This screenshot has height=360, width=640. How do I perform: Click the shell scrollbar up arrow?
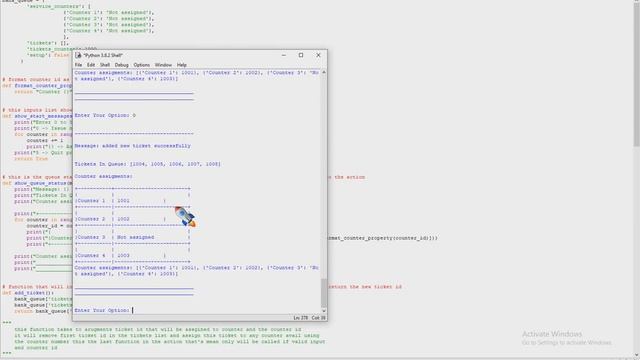[x=324, y=72]
